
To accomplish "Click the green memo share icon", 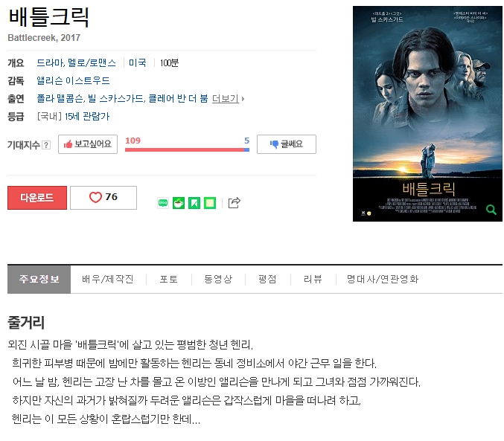I will (210, 203).
